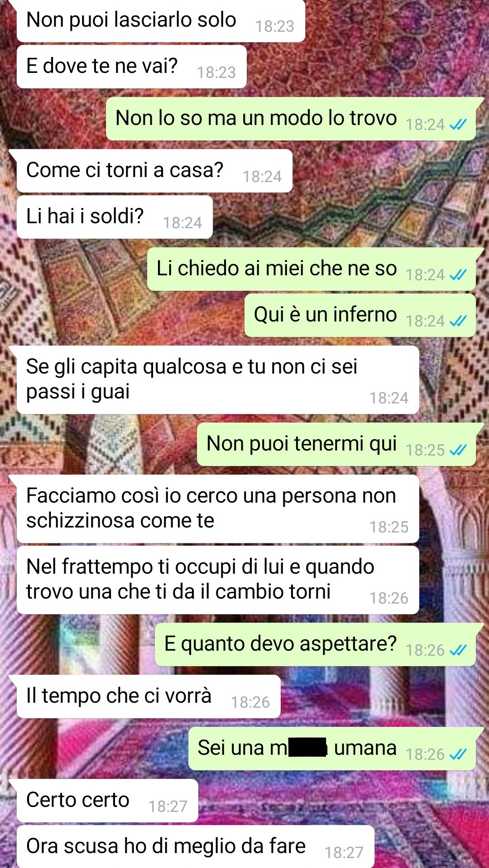Tap the 'Come ci torni a casa?' message
489x868 pixels.
pos(154,171)
